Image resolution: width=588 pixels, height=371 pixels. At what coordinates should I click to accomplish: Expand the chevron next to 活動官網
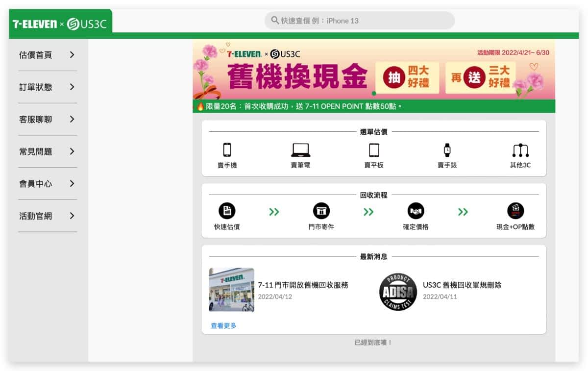tap(72, 216)
